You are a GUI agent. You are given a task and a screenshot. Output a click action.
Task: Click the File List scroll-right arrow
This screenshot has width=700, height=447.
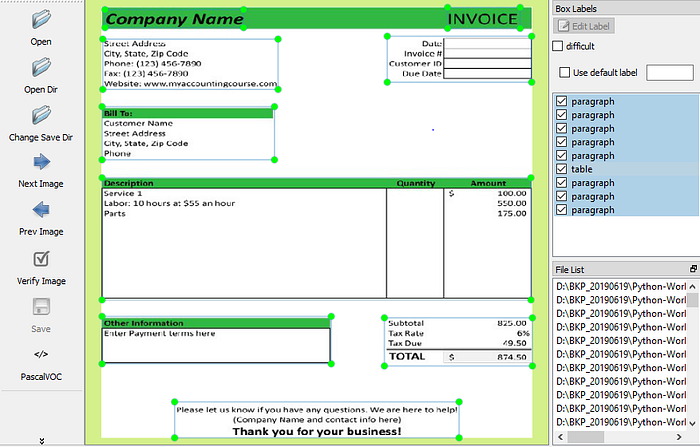679,437
